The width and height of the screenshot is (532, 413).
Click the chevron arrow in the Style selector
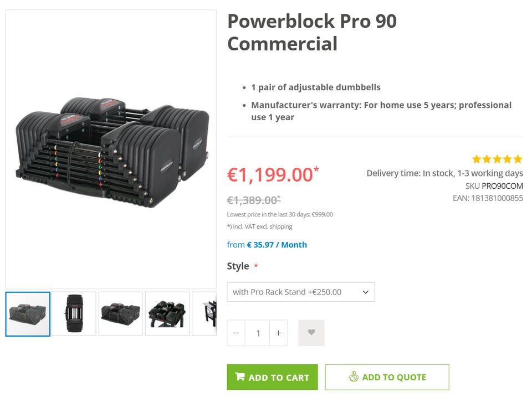pyautogui.click(x=365, y=292)
